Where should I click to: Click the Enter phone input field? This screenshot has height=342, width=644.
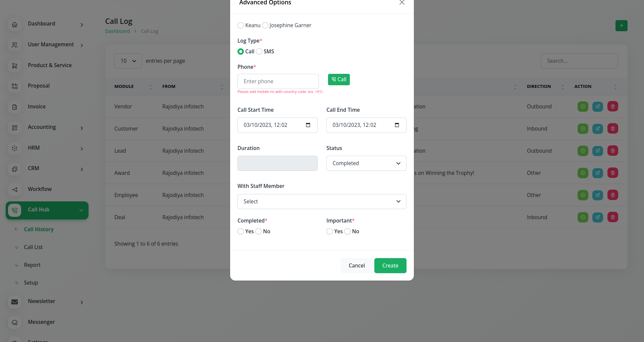pos(278,82)
